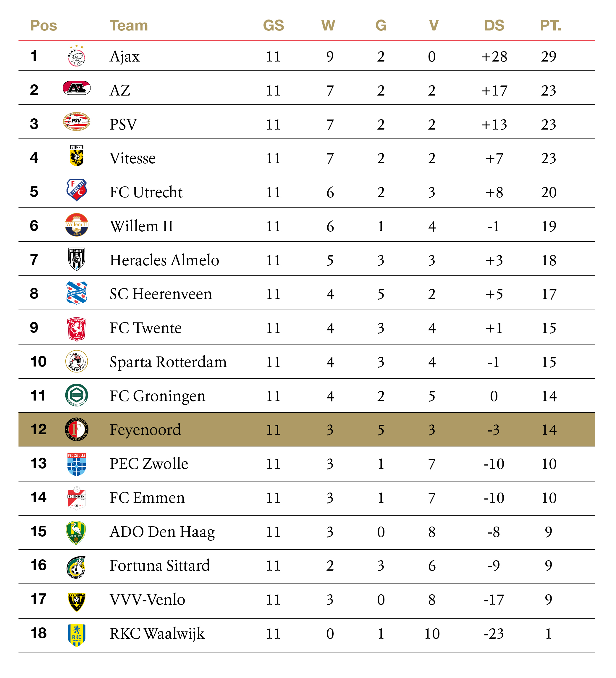Sort by the PT. column header

coord(550,25)
